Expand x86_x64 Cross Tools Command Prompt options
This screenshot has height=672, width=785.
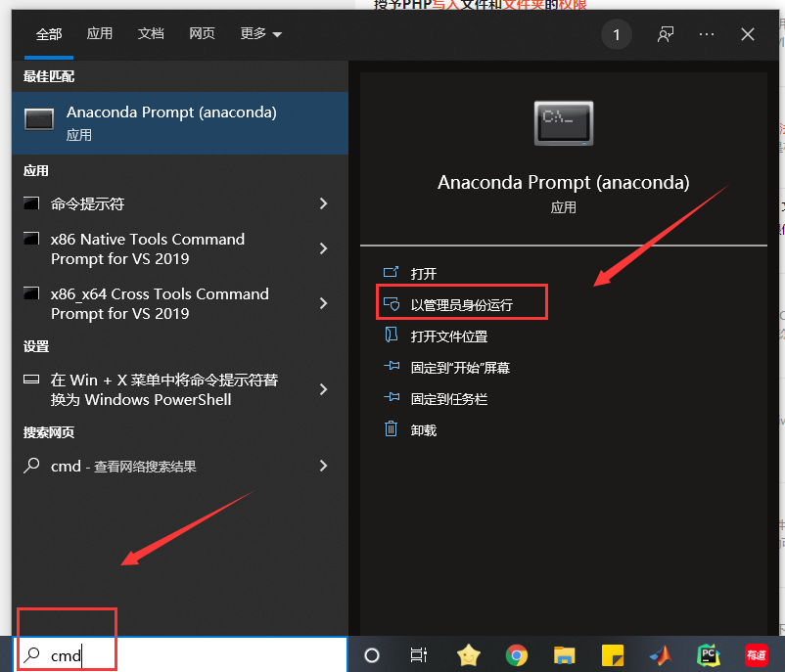pyautogui.click(x=323, y=303)
